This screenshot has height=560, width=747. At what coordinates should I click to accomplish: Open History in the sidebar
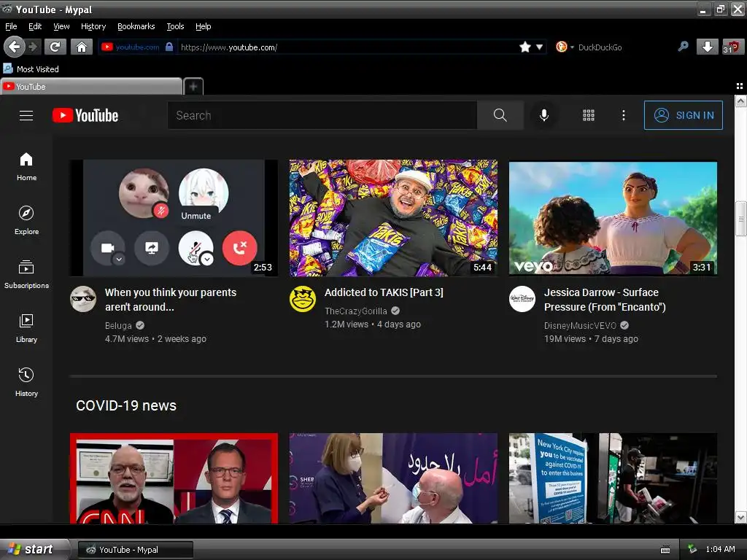(26, 382)
